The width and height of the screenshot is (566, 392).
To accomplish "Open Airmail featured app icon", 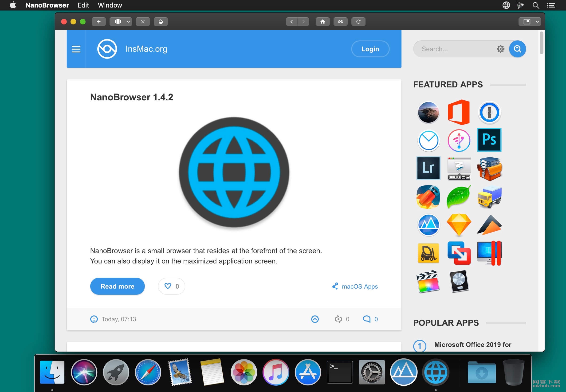I will click(x=428, y=141).
